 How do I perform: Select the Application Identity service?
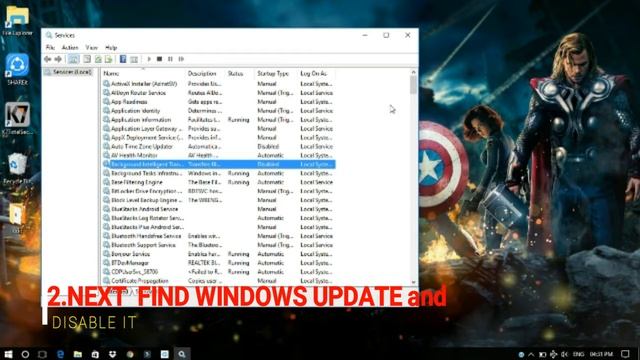click(x=218, y=111)
